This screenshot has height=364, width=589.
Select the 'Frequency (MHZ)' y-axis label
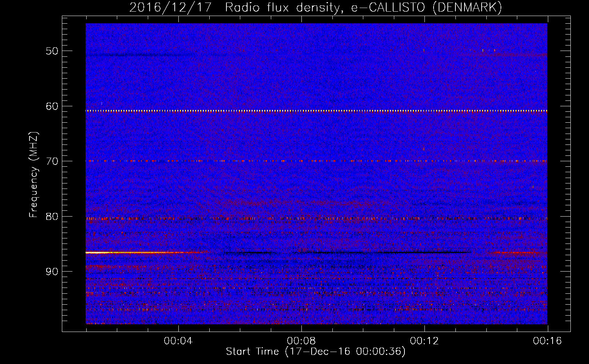click(33, 175)
